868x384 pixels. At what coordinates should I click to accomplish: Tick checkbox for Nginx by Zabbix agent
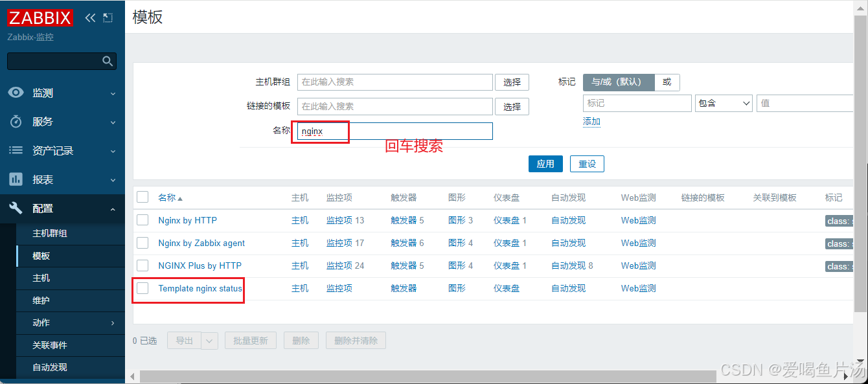(143, 243)
